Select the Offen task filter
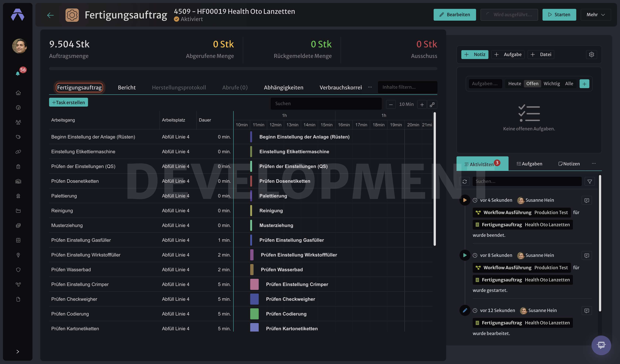Image resolution: width=620 pixels, height=364 pixels. (x=532, y=84)
